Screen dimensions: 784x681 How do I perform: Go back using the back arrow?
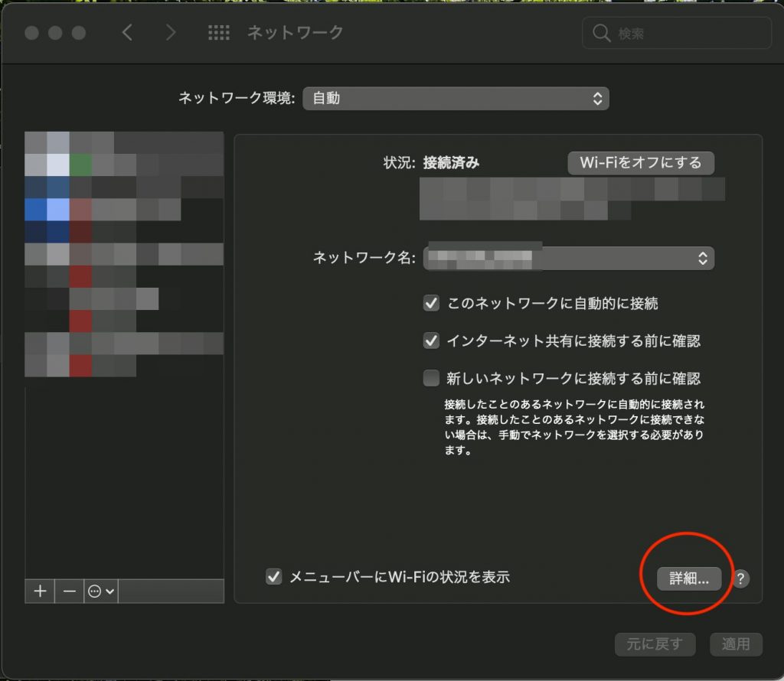pos(127,32)
